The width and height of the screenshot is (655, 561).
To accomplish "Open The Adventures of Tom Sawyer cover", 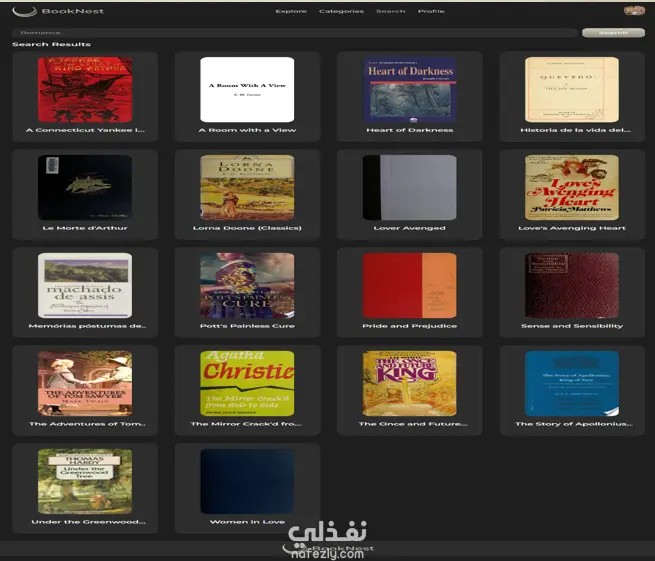I will point(85,383).
